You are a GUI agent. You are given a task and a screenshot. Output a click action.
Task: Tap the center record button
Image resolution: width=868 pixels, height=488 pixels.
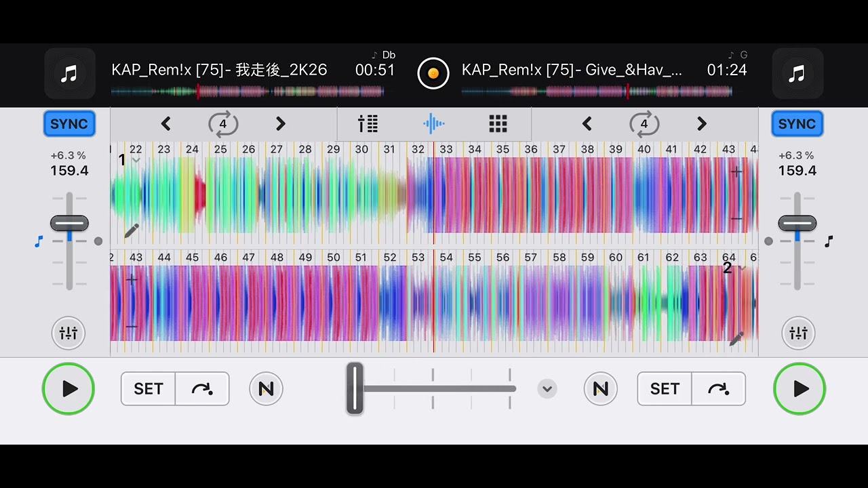[433, 73]
